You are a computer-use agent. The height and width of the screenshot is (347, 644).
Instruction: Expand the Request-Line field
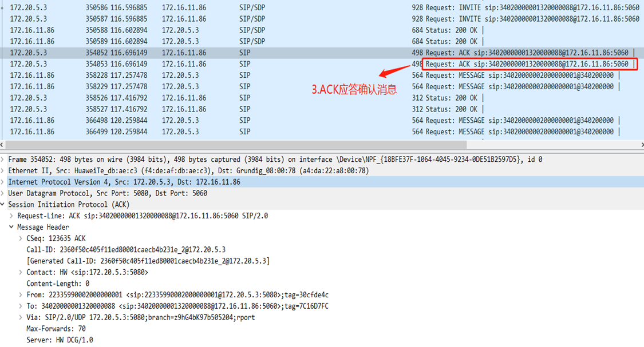point(13,216)
